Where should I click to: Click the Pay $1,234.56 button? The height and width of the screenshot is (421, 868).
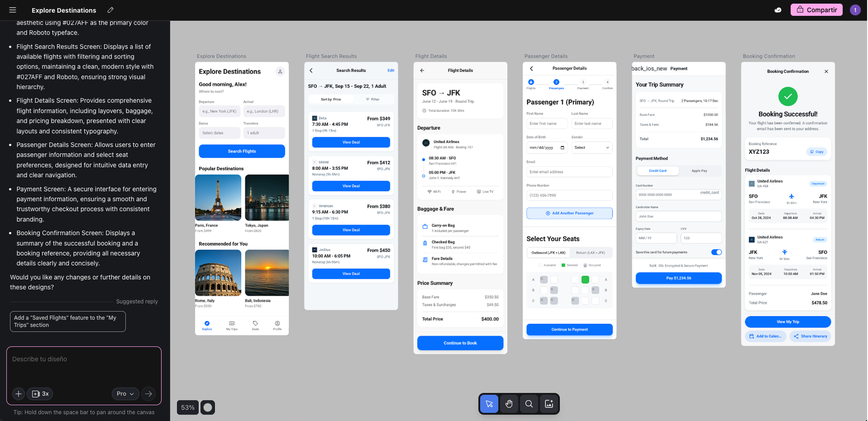point(679,278)
